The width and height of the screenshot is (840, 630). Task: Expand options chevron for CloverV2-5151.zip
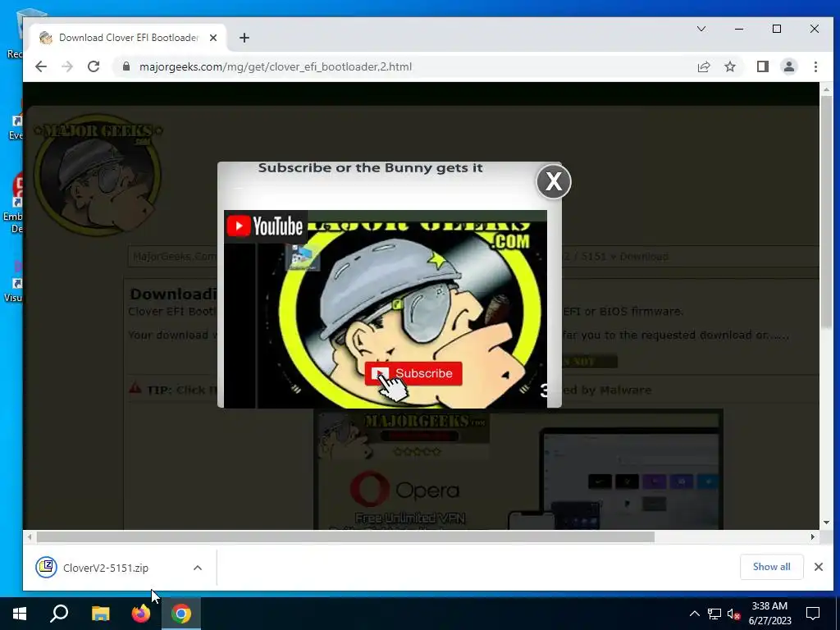coord(198,568)
